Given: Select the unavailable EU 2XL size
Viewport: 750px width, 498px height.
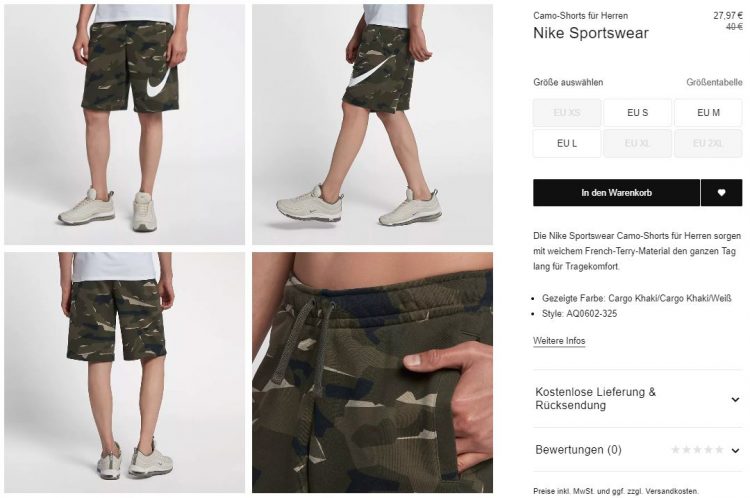Looking at the screenshot, I should (x=708, y=144).
